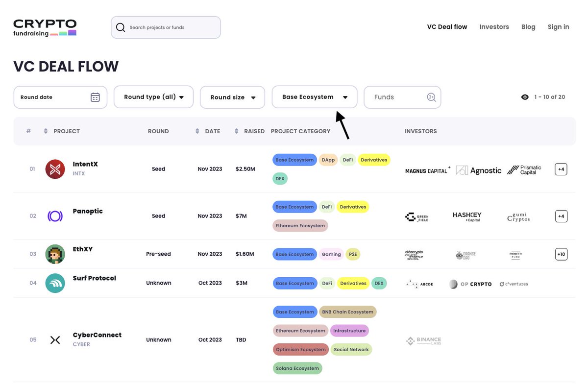Click Sign in
This screenshot has height=385, width=588.
point(559,27)
